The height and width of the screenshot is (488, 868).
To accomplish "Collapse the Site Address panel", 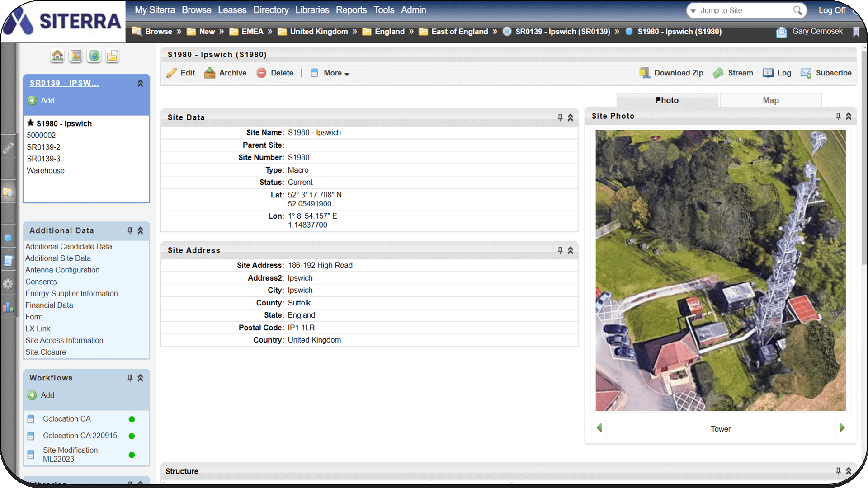I will pos(571,250).
